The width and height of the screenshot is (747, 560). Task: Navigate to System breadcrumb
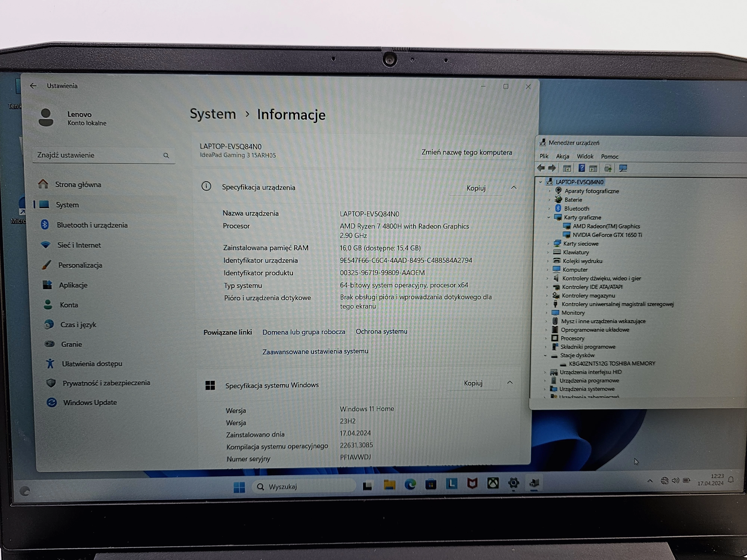click(x=213, y=114)
